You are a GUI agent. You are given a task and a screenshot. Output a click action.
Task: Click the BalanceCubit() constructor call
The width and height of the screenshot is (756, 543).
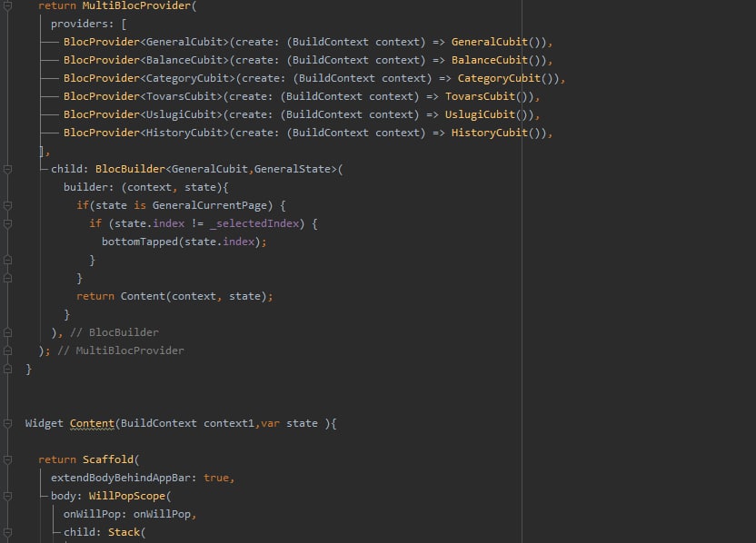tap(499, 60)
